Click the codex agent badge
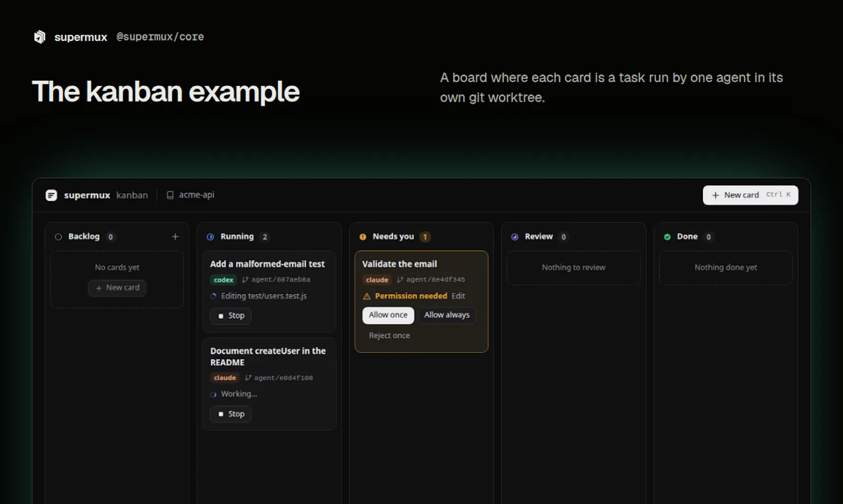843x504 pixels. (x=223, y=280)
